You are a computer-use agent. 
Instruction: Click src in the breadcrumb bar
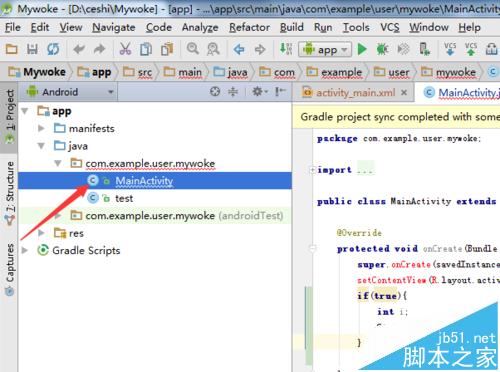click(x=137, y=72)
